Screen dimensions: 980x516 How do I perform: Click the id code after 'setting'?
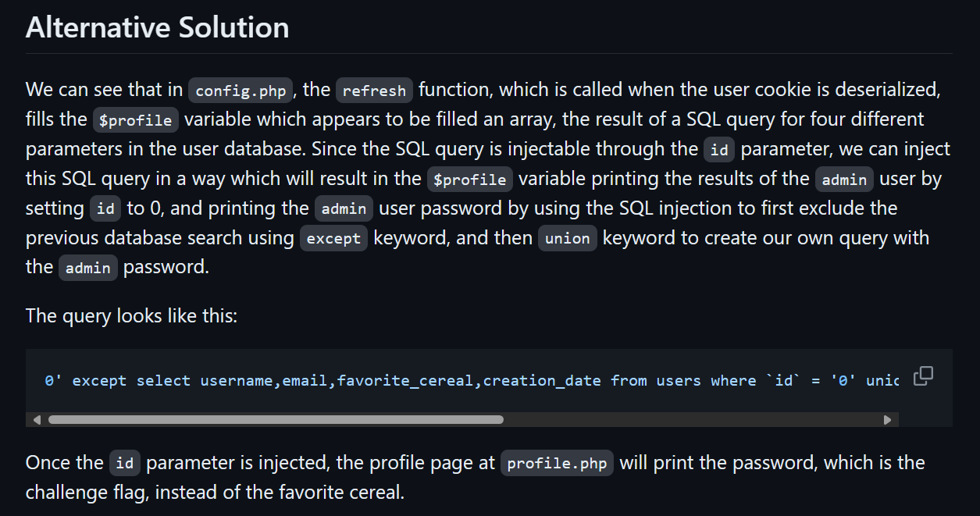[x=105, y=209]
